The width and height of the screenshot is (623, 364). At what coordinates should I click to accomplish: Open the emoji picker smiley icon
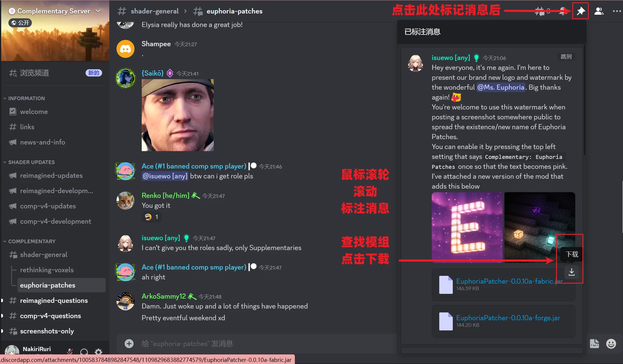coord(611,344)
